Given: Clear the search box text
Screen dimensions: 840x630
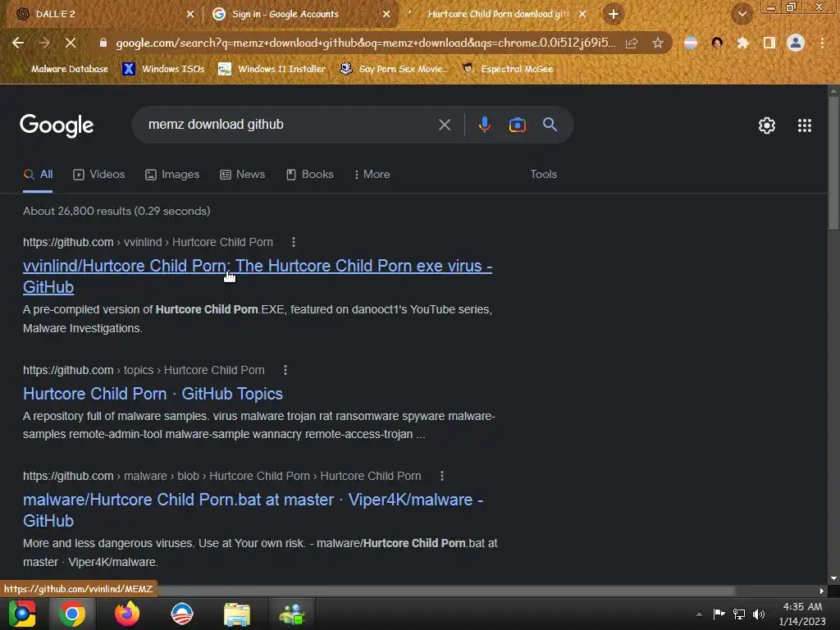Looking at the screenshot, I should (x=444, y=125).
